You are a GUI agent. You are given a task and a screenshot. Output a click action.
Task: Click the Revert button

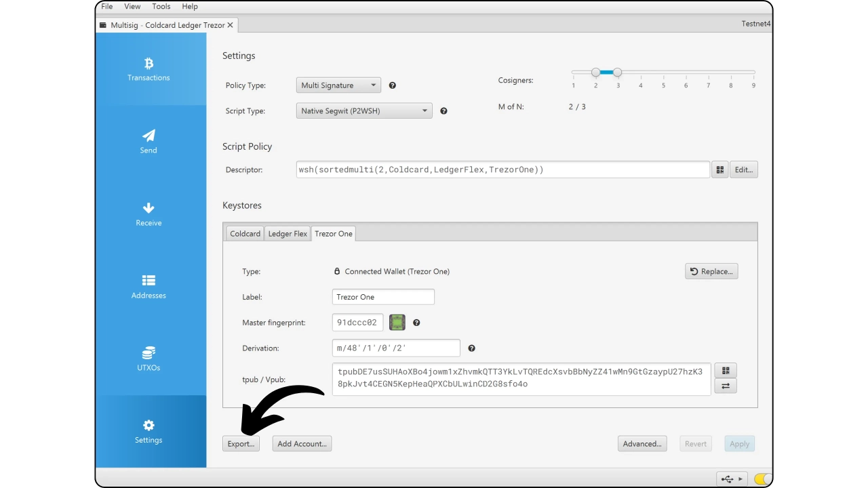pos(696,444)
